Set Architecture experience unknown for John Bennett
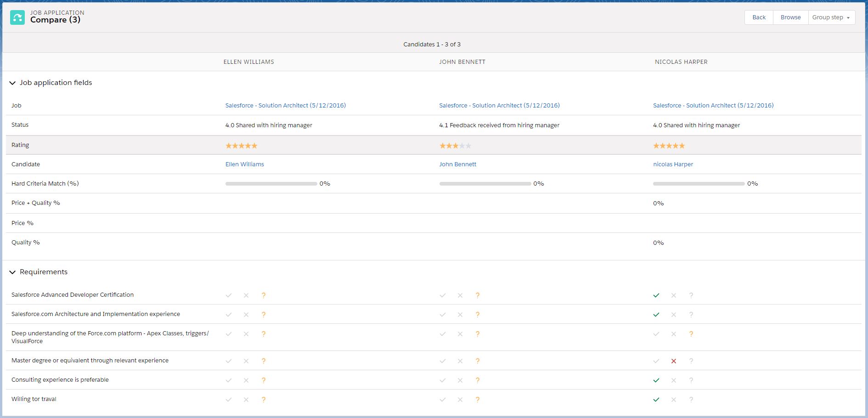The height and width of the screenshot is (418, 868). [x=478, y=315]
